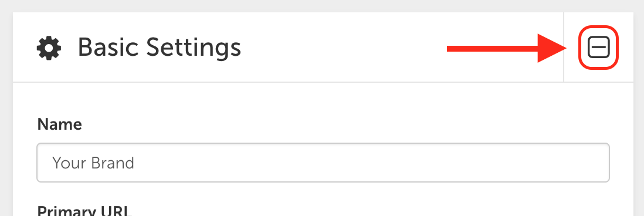Click the Name field label
Image resolution: width=644 pixels, height=216 pixels.
coord(60,124)
